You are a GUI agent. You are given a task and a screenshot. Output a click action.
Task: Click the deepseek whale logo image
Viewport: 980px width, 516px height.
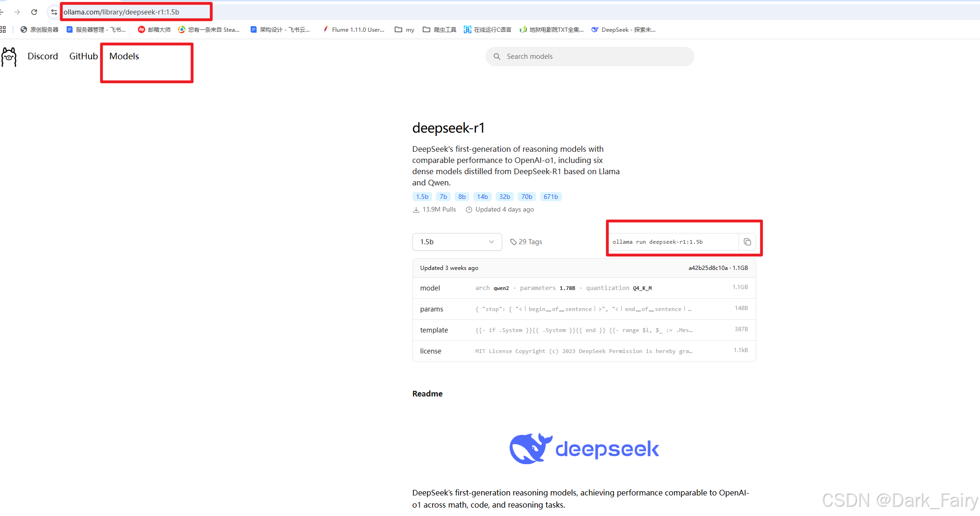pos(584,448)
